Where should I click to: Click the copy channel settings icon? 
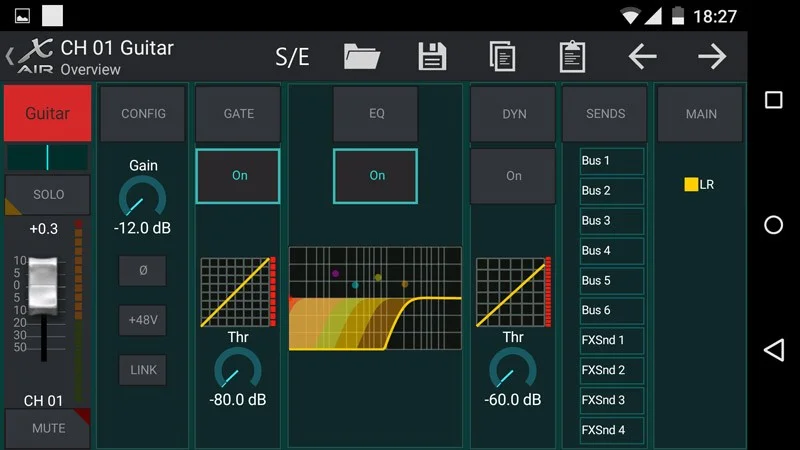(502, 56)
